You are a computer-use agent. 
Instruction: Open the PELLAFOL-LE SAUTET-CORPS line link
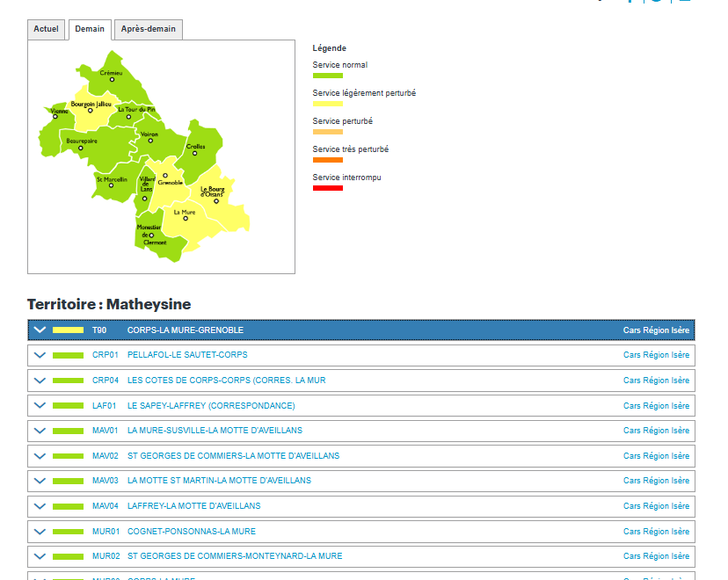(187, 356)
